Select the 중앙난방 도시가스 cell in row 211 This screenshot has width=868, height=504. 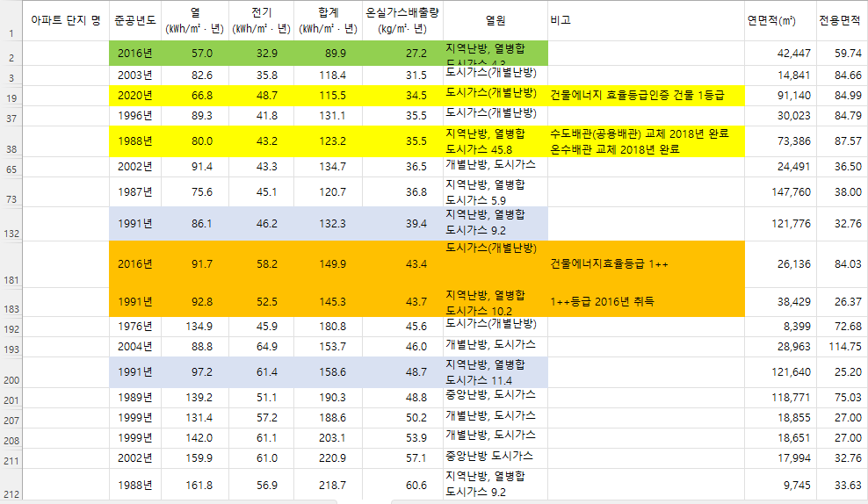coord(495,458)
